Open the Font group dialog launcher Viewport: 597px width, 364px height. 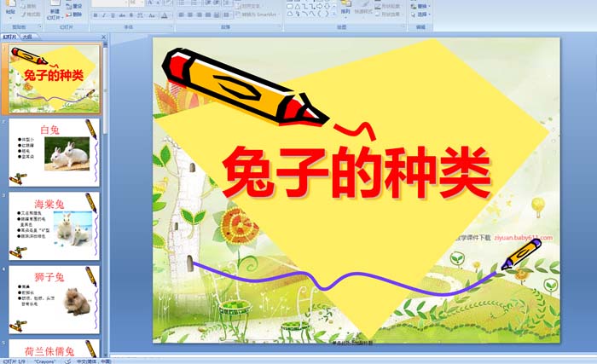(x=171, y=26)
